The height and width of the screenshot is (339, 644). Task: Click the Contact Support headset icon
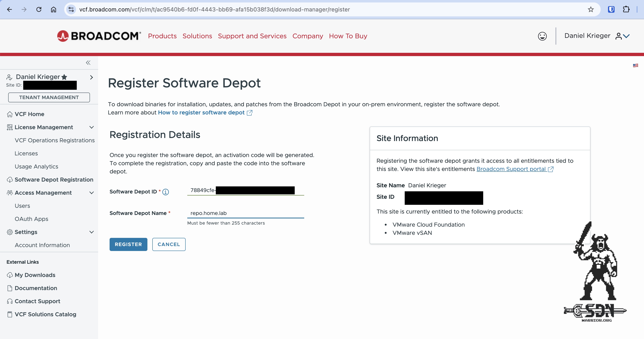[x=10, y=301]
